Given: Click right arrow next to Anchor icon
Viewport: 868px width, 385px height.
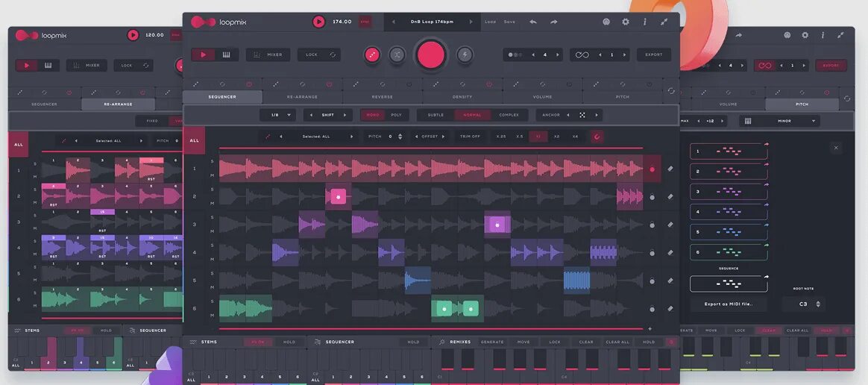Looking at the screenshot, I should 597,115.
